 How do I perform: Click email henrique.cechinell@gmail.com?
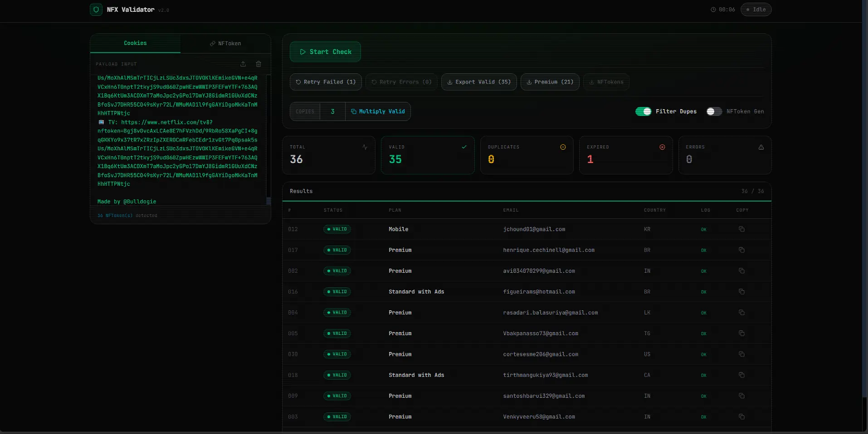(x=549, y=250)
